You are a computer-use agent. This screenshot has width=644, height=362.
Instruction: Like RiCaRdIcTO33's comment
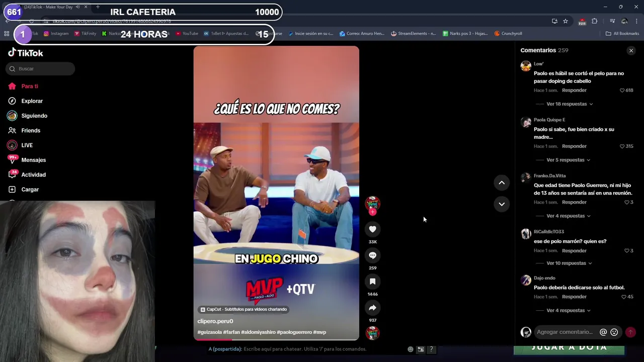pos(627,251)
